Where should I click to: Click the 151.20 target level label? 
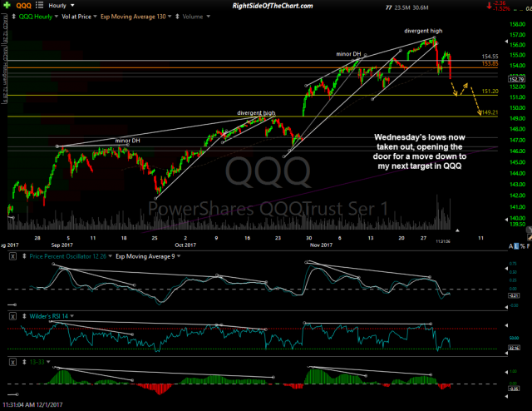490,92
